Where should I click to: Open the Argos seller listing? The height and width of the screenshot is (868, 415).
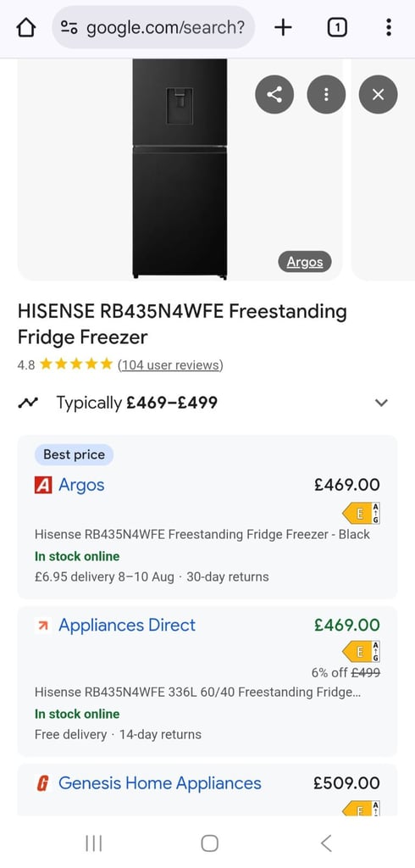207,517
